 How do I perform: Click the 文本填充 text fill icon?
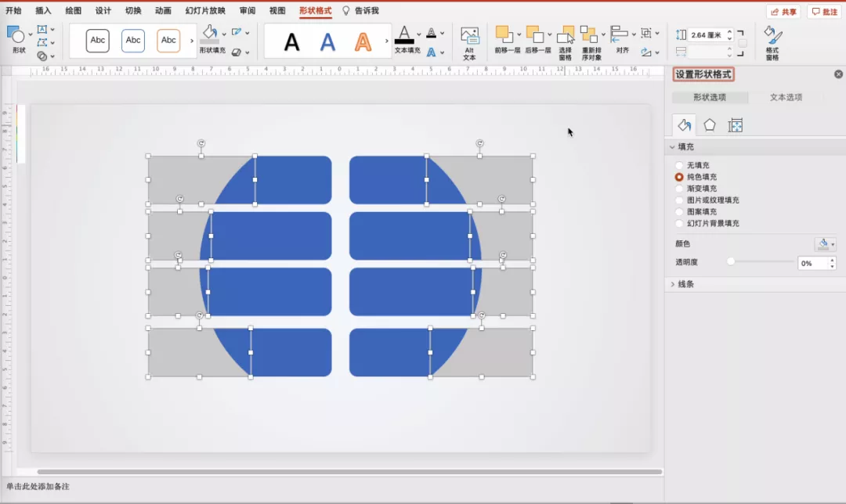(404, 34)
